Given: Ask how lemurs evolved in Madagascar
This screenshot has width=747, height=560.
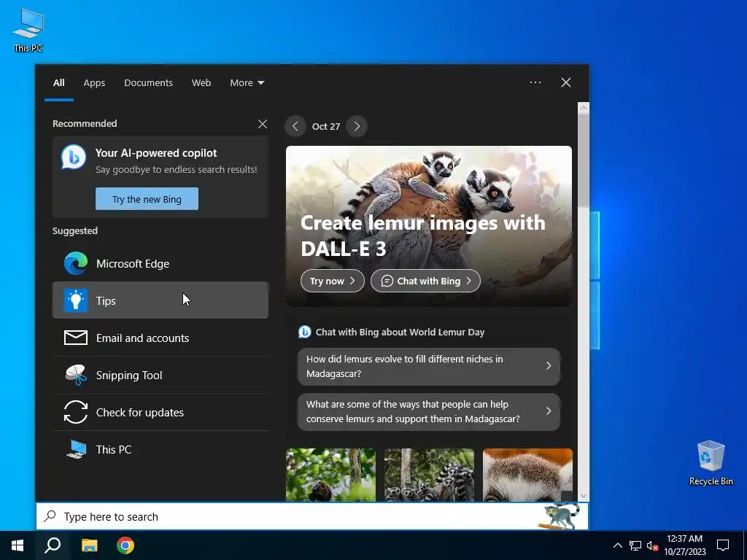Looking at the screenshot, I should pyautogui.click(x=429, y=366).
